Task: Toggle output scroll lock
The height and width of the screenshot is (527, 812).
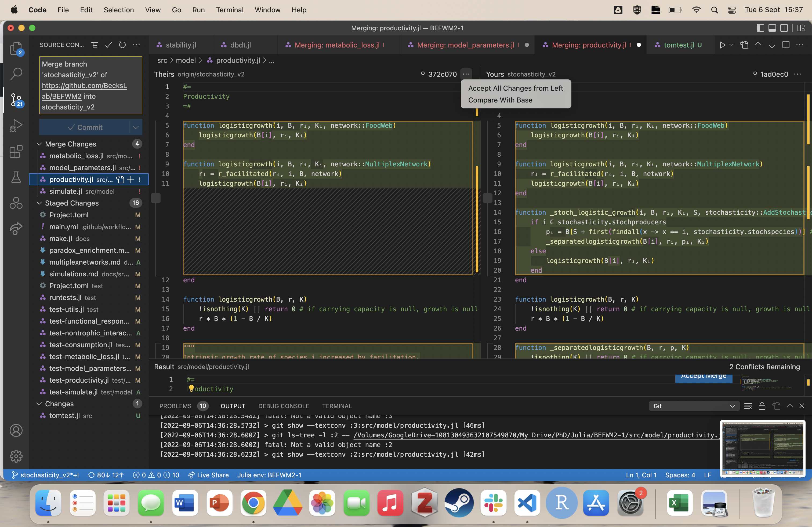Action: click(762, 406)
